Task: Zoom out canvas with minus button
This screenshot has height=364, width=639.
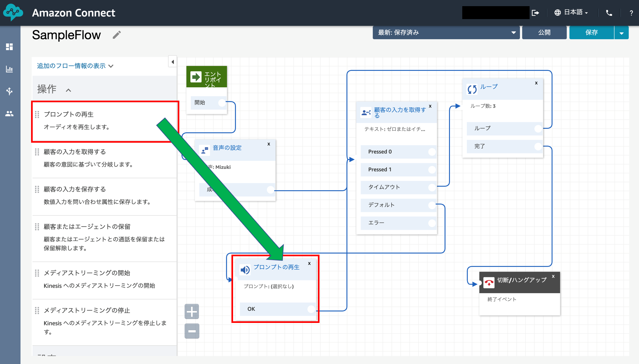Action: point(192,331)
